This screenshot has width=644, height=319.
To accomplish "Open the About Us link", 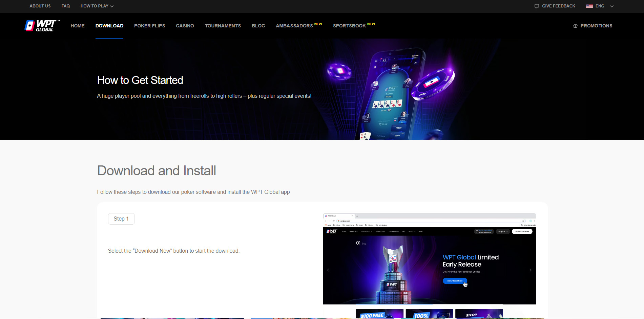I will point(40,6).
